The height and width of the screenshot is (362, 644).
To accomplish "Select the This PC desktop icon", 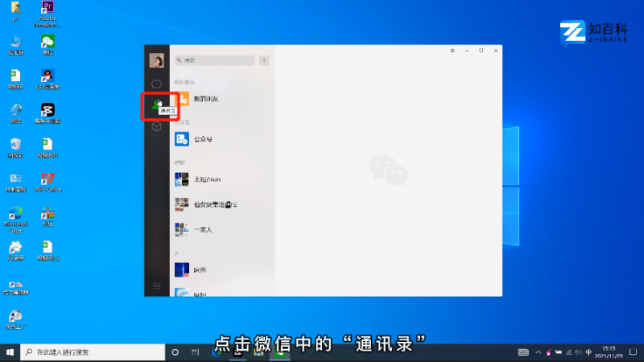I will coord(15,45).
